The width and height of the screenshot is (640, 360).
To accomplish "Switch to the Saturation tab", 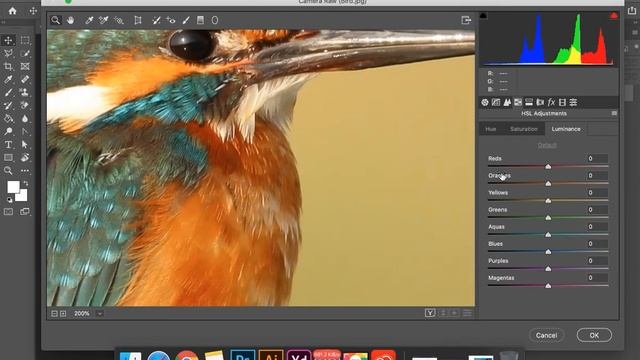I will tap(524, 129).
